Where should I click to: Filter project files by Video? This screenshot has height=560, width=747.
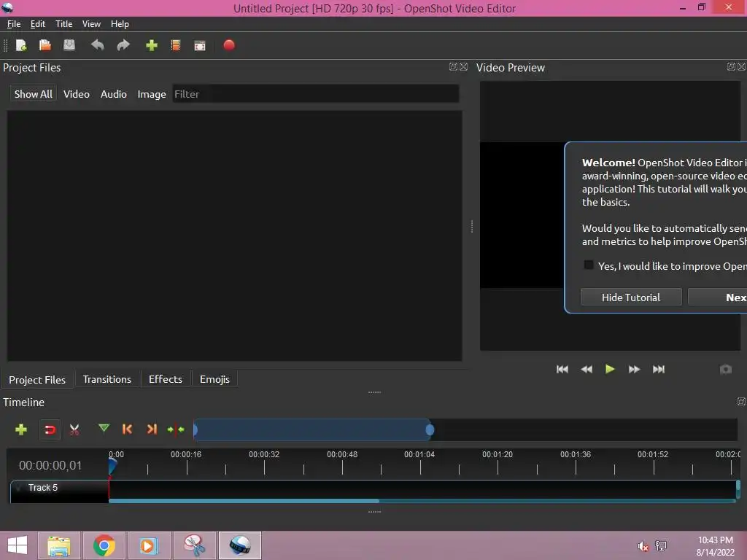click(x=76, y=94)
